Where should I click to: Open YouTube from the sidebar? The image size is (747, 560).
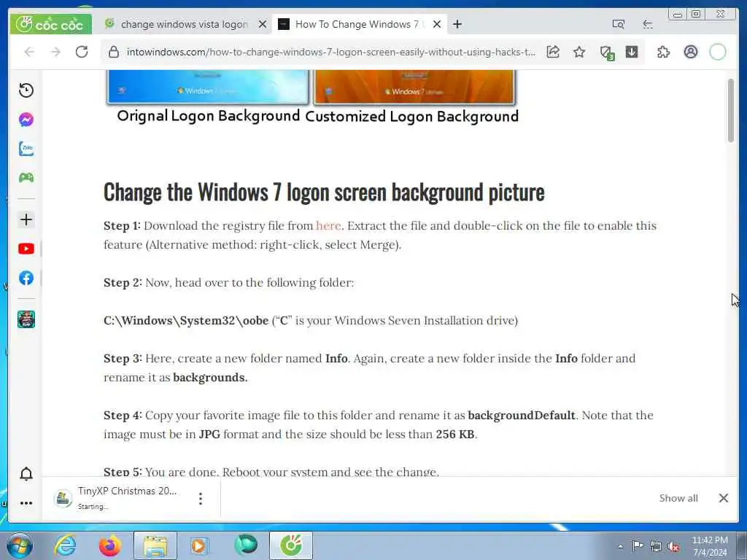[x=26, y=249]
